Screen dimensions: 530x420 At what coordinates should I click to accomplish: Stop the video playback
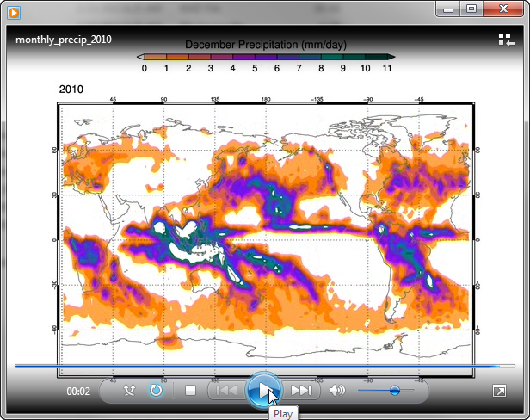(x=191, y=391)
